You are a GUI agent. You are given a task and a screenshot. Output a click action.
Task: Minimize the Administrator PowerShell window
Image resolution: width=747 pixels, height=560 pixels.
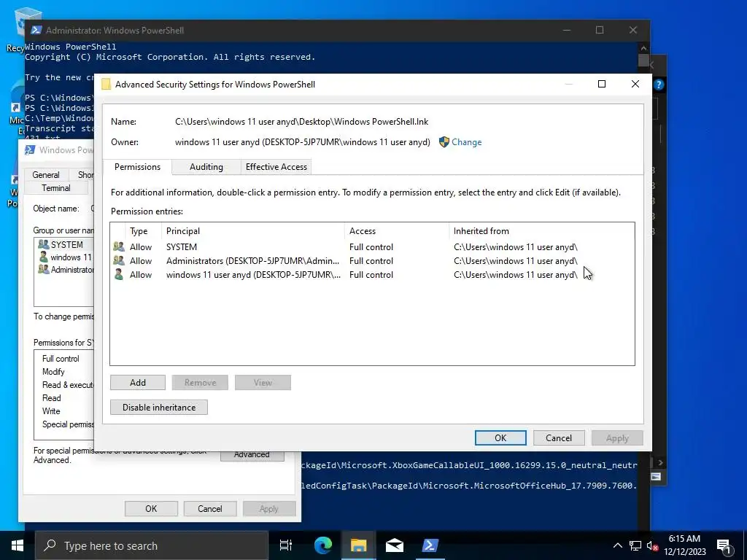(566, 30)
